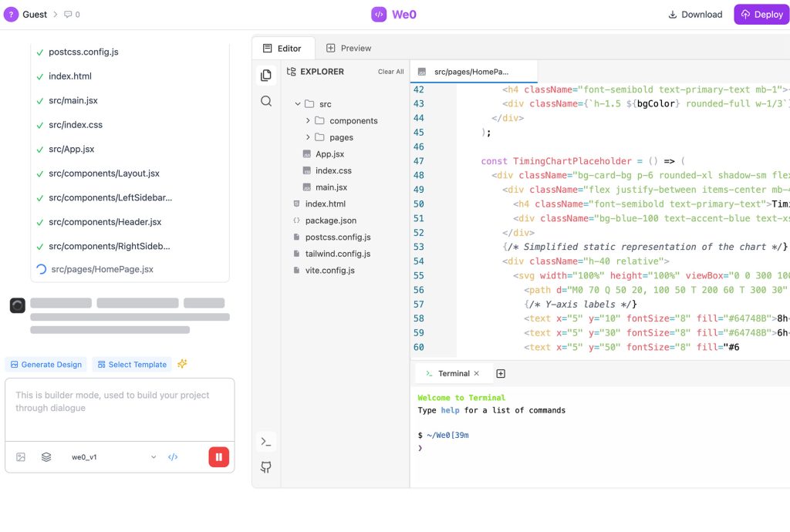Click src/components/Header.jsx in files list
Screen dimensions: 790x532
(105, 222)
